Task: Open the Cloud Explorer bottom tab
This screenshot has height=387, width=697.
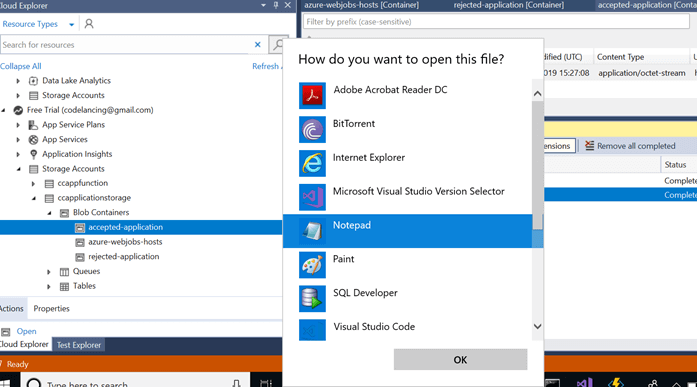Action: tap(24, 344)
